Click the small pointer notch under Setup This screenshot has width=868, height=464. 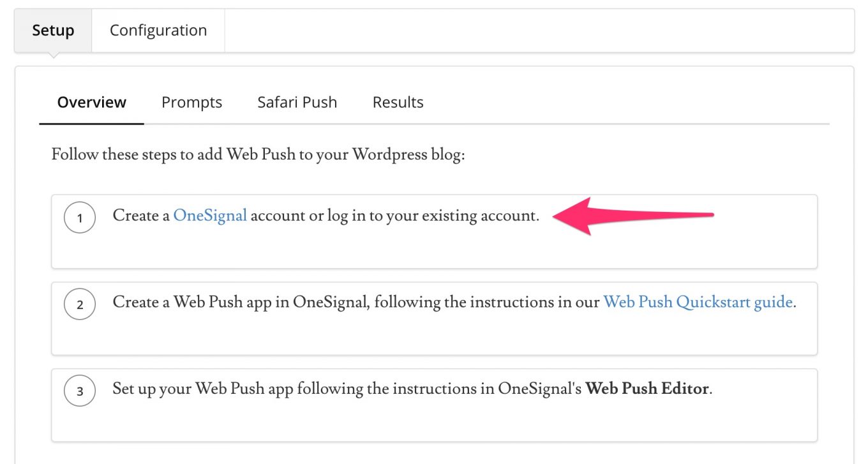pos(53,56)
